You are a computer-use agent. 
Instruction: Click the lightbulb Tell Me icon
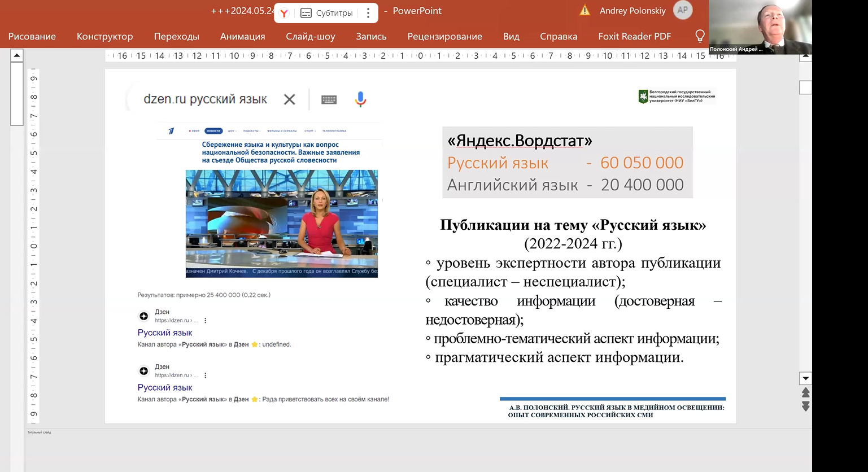700,36
